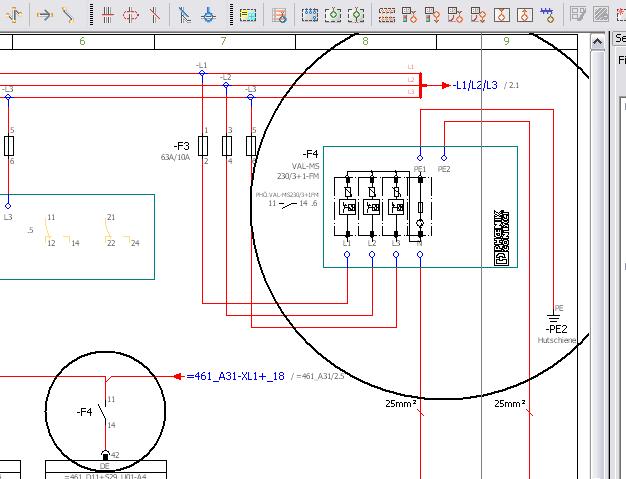Select the T-node junction insert tool
The width and height of the screenshot is (626, 479).
click(13, 15)
